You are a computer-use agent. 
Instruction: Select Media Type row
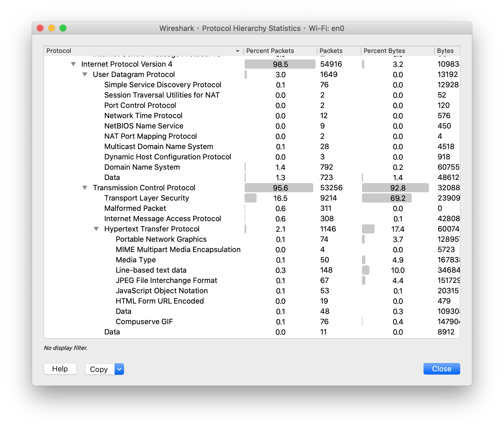[252, 260]
